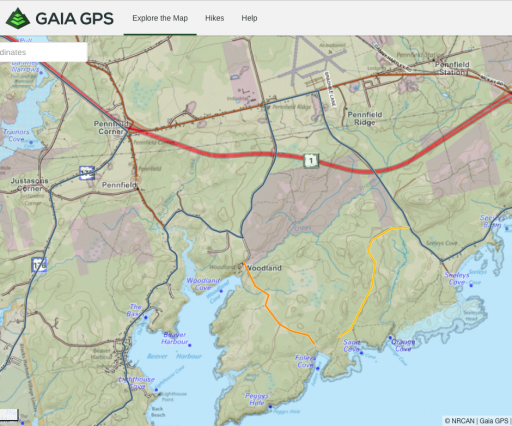Click the blue dot marker at Beaver Harbour
This screenshot has width=512, height=426.
point(190,345)
